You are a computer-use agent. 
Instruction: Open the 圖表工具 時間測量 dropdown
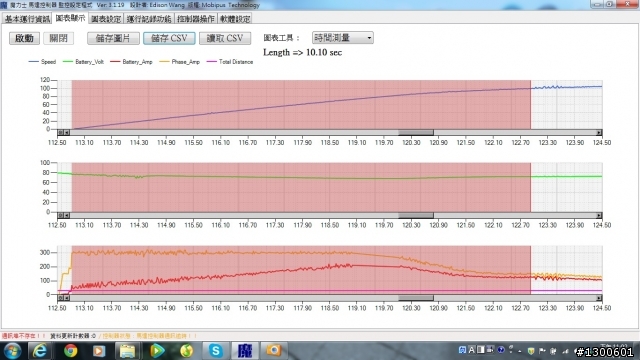(342, 38)
